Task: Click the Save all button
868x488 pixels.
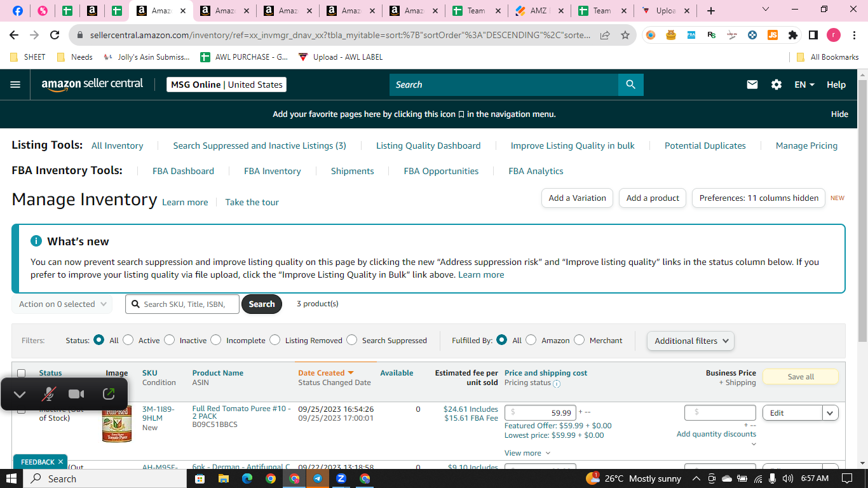Action: coord(801,377)
